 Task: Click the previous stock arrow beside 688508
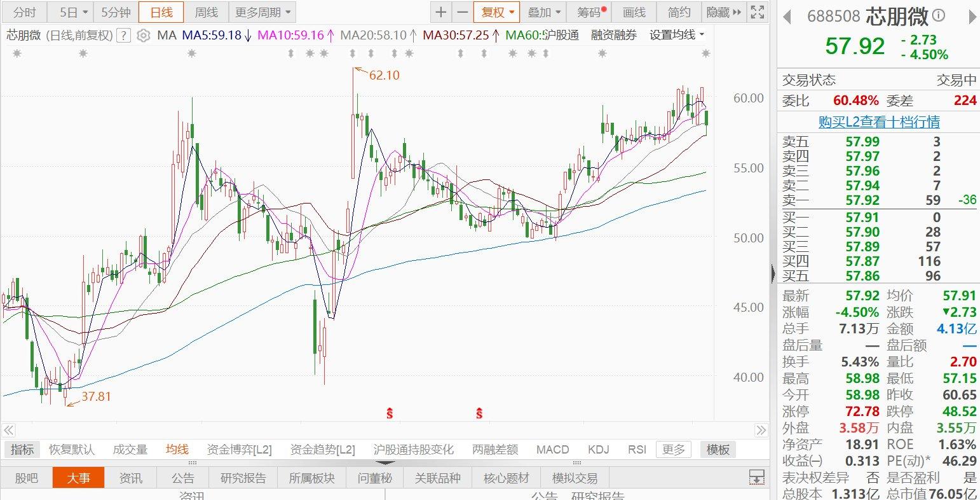[788, 15]
